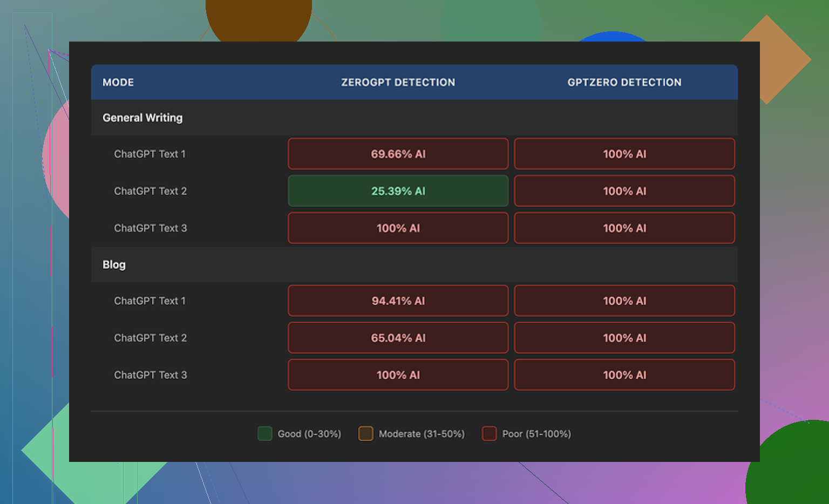Select the MODE column header
Image resolution: width=829 pixels, height=504 pixels.
[x=118, y=83]
